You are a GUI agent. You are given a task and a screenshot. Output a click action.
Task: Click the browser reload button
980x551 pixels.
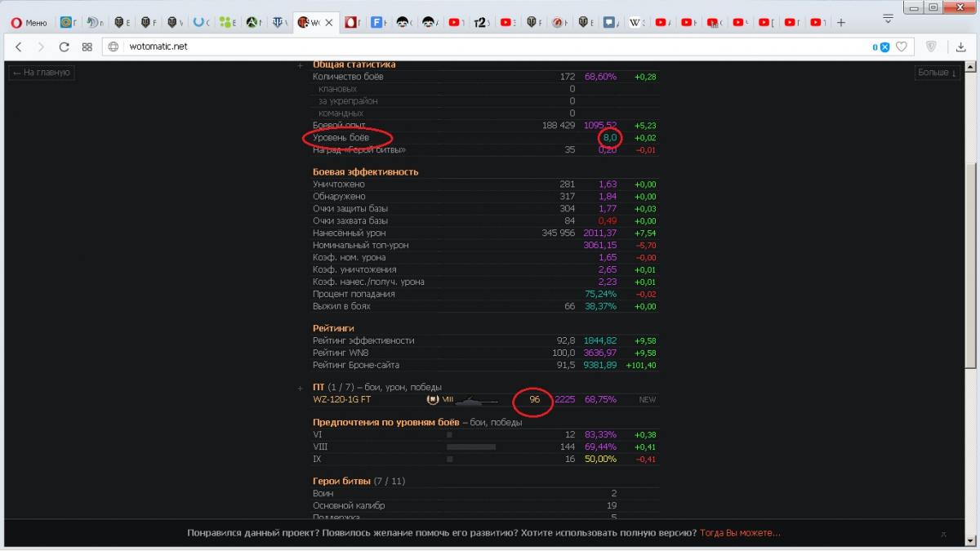(64, 47)
